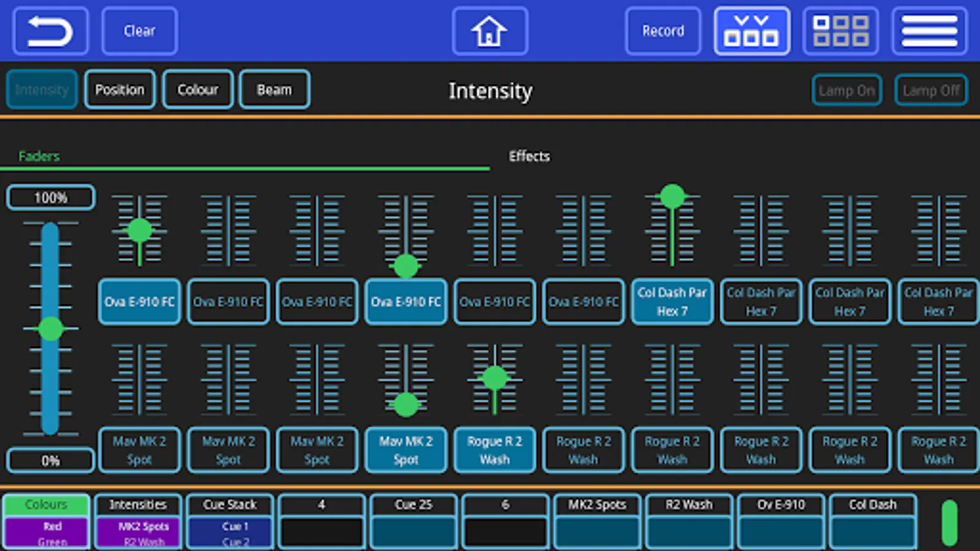Toggle the Rogue R2 Wash selected fixture
This screenshot has height=551, width=980.
pos(494,450)
